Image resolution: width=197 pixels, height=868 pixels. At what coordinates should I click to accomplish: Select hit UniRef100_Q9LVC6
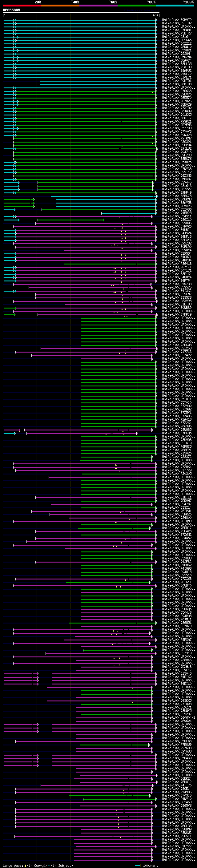pyautogui.click(x=177, y=94)
